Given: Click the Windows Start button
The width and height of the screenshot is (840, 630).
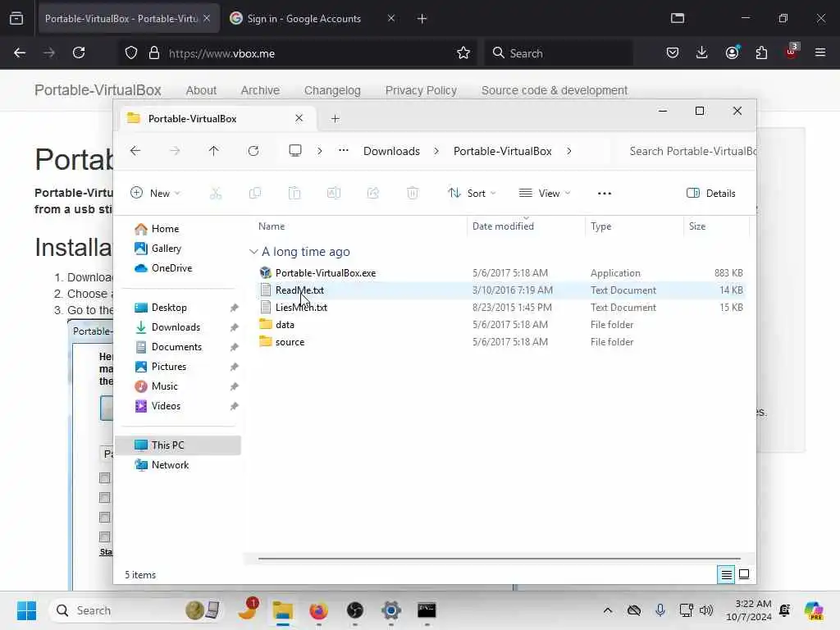Looking at the screenshot, I should point(26,610).
